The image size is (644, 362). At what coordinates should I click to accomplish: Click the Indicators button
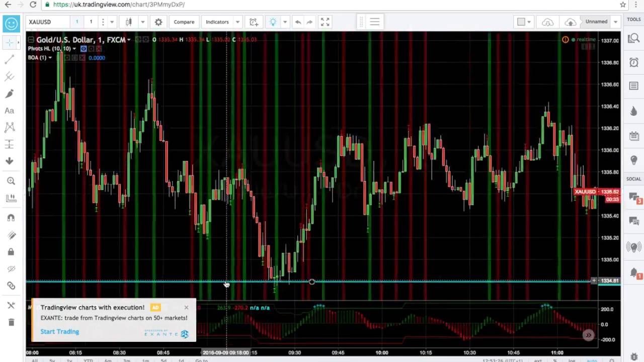(217, 22)
